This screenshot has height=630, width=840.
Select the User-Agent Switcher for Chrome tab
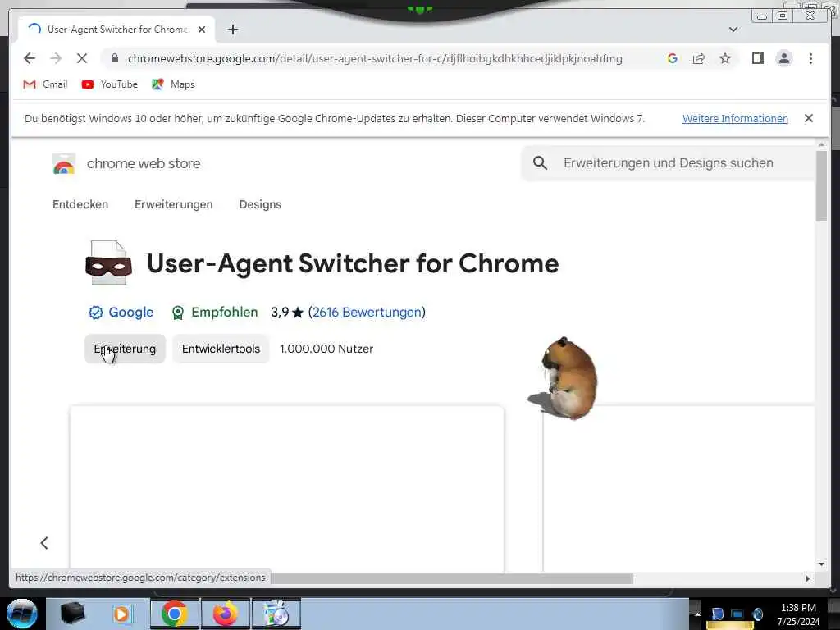pyautogui.click(x=116, y=30)
